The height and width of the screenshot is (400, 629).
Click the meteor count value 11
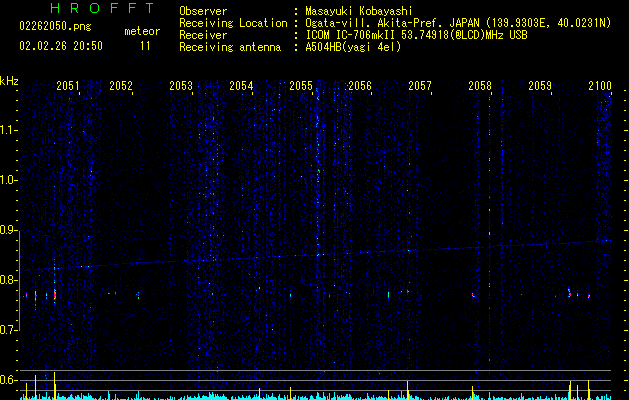click(x=145, y=46)
